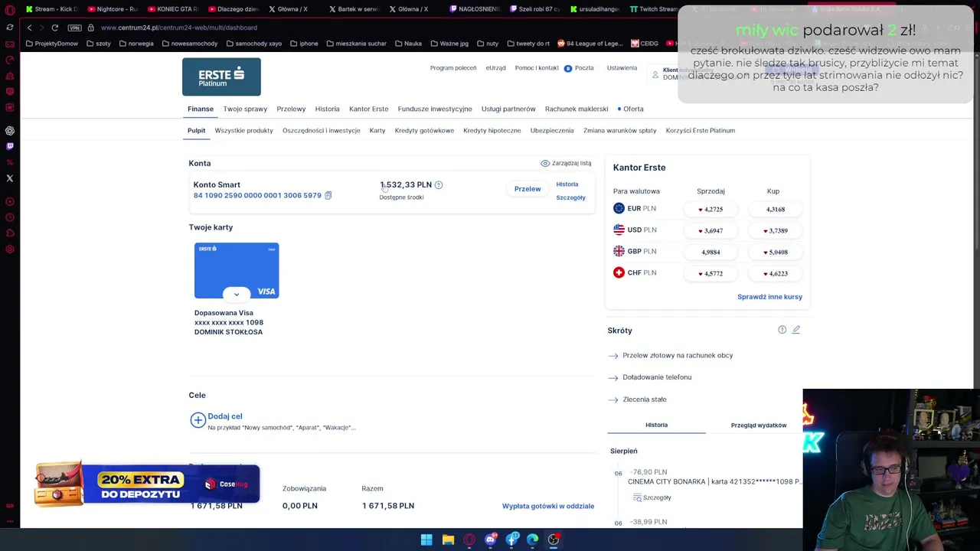Open File Explorer from taskbar

coord(448,540)
